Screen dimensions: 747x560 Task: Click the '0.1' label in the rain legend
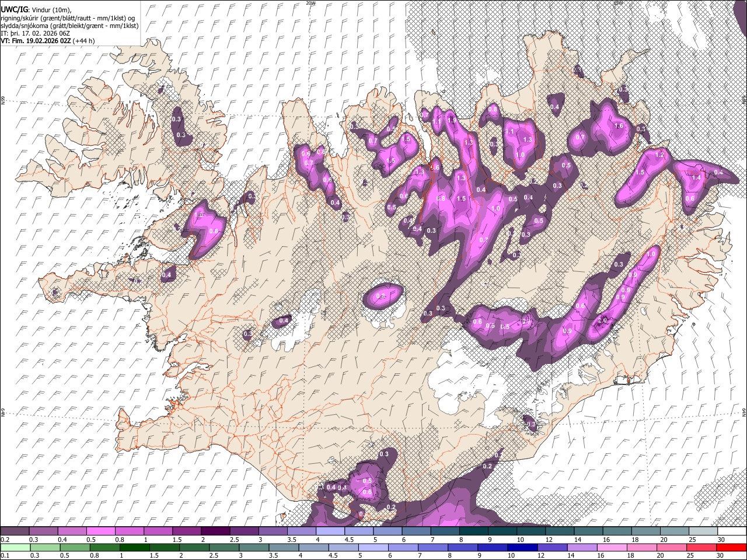[5, 556]
